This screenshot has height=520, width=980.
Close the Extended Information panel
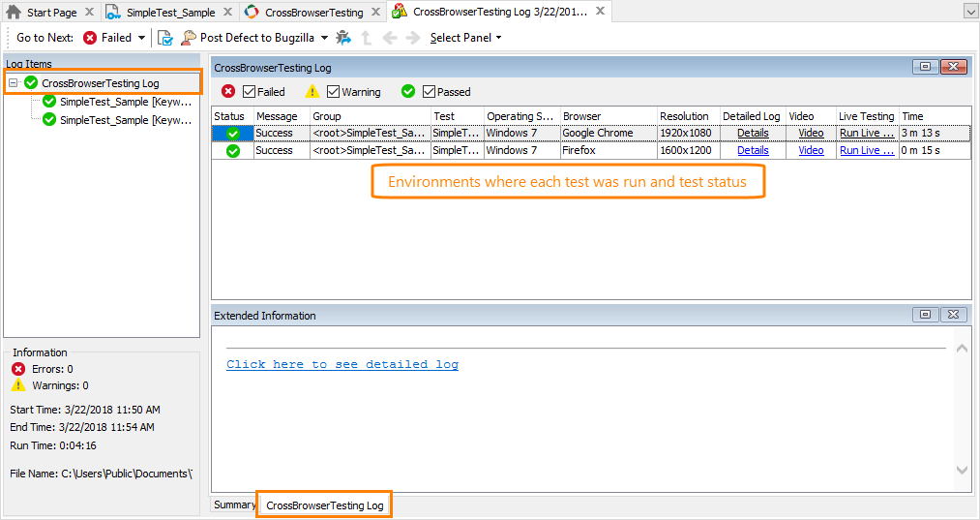coord(954,315)
